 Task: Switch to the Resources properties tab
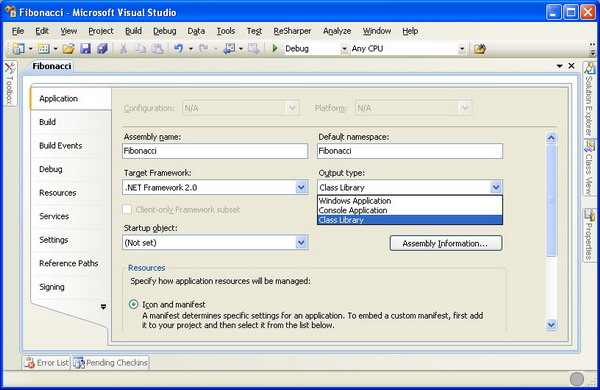coord(71,193)
